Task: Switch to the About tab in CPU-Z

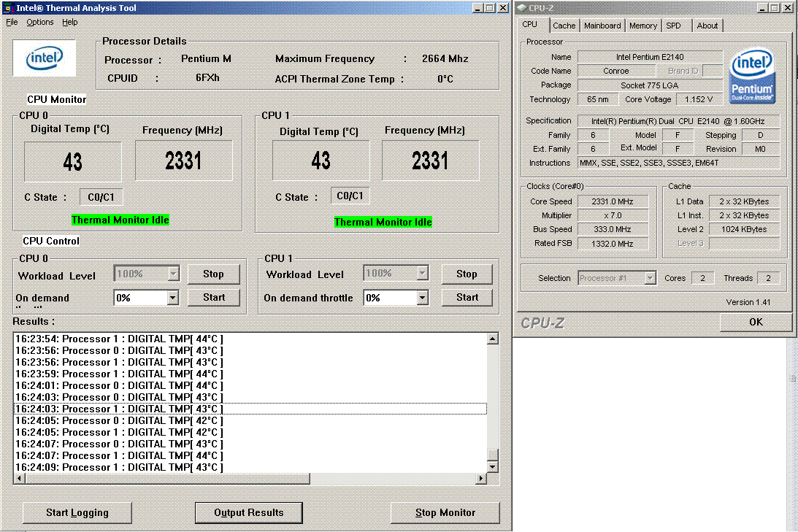Action: [707, 26]
